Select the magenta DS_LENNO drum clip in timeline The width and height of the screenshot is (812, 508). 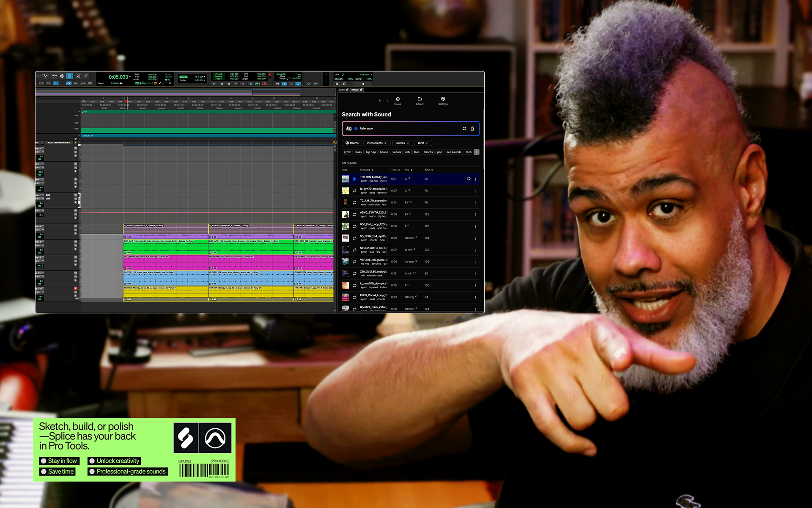[x=165, y=262]
